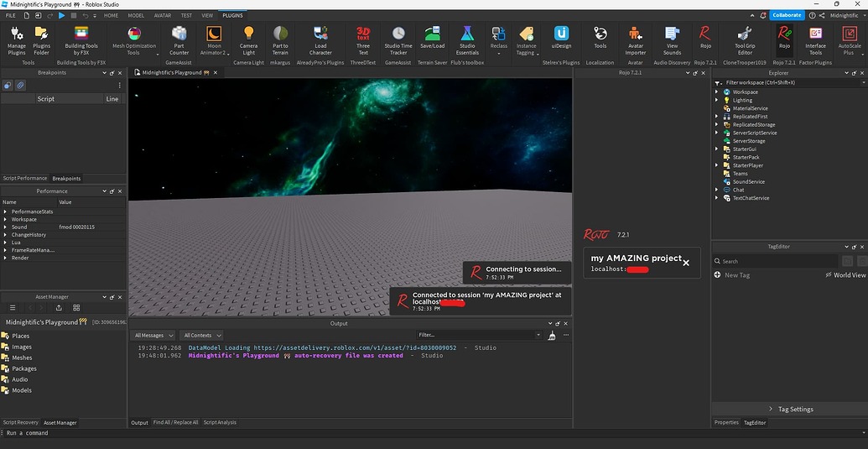Open the AVATAR ribbon tab

coord(162,15)
